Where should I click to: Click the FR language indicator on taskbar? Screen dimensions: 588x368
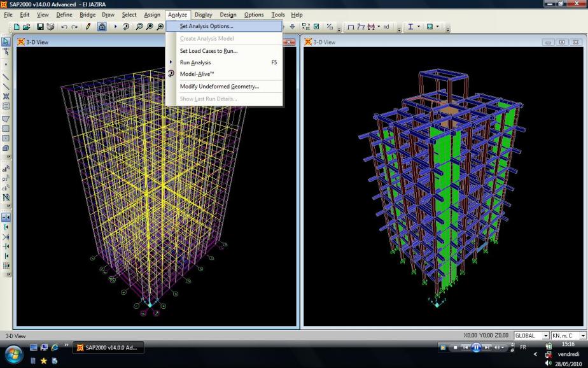[x=523, y=348]
